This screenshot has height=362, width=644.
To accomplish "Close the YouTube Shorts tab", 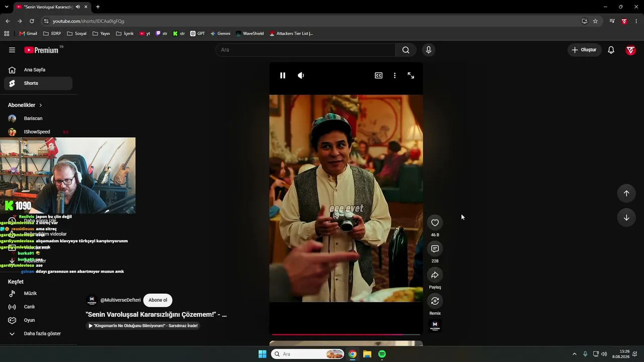I will point(86,7).
